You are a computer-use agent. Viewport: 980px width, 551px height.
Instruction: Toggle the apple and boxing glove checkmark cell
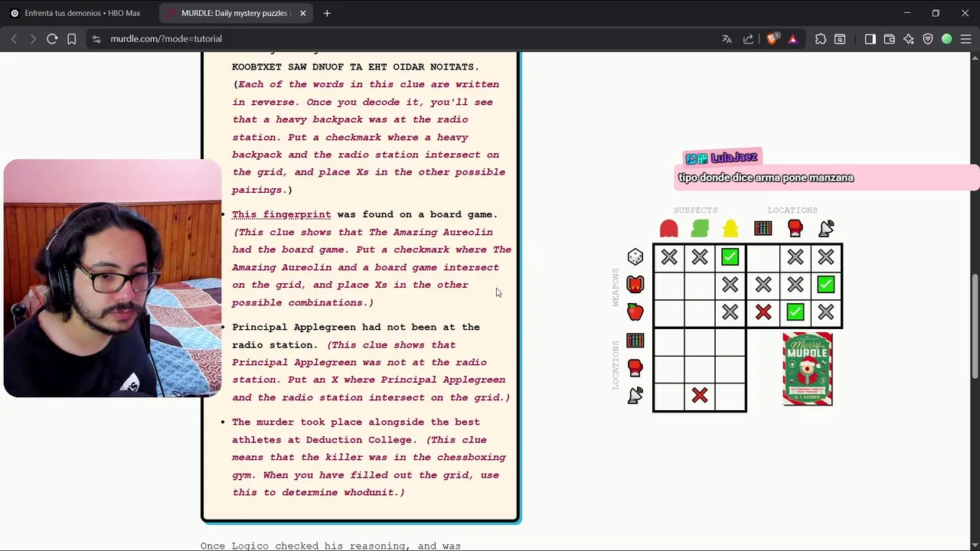pyautogui.click(x=795, y=312)
